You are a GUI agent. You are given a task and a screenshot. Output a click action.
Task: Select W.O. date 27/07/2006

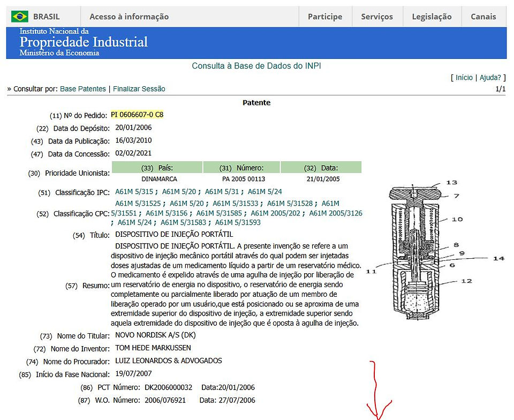[237, 400]
